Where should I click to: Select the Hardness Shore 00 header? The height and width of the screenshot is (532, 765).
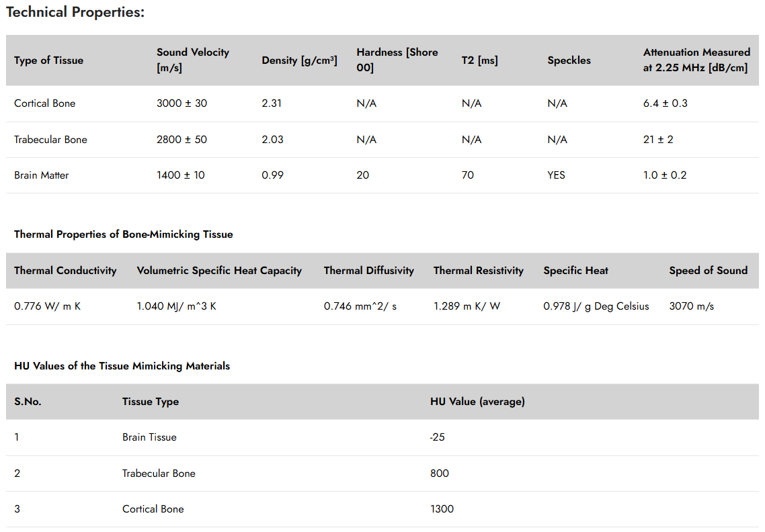(397, 60)
